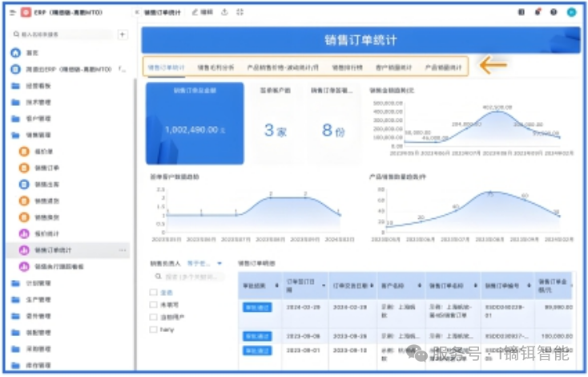Check the 全选 select-all checkbox
The width and height of the screenshot is (588, 377).
[x=154, y=293]
